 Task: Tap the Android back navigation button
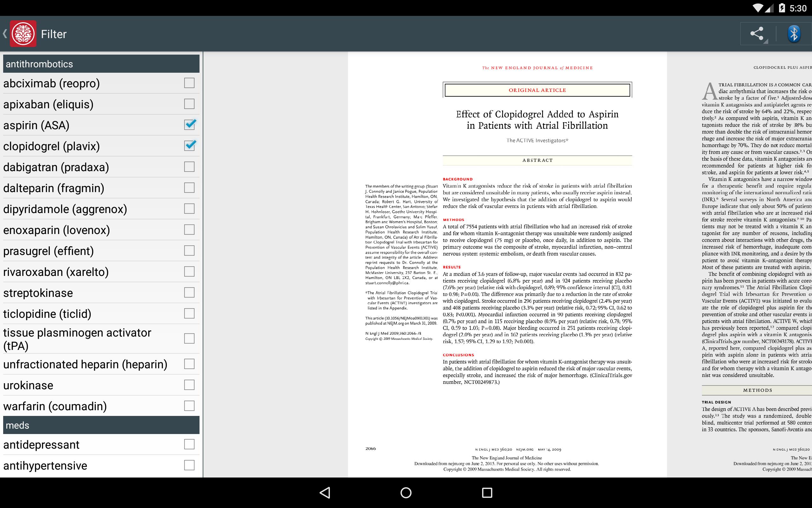(x=325, y=492)
